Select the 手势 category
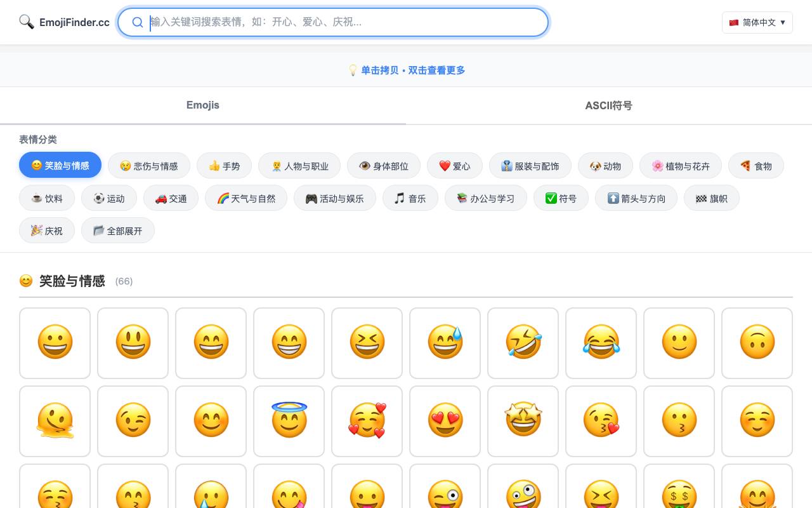812x508 pixels. coord(225,166)
